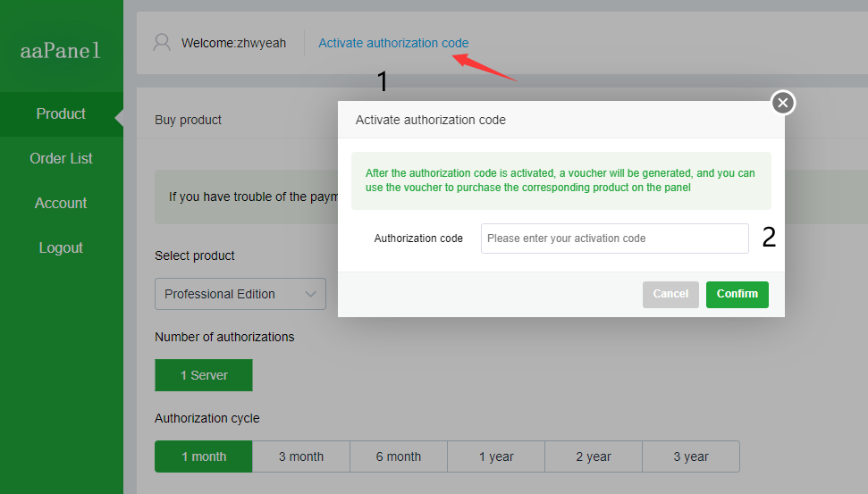Choose the 1 month authorization cycle

point(204,456)
